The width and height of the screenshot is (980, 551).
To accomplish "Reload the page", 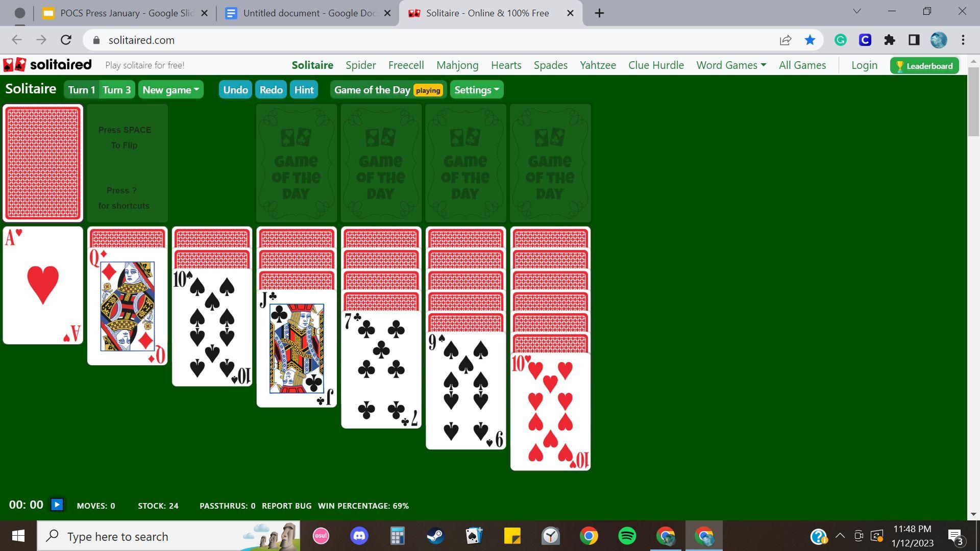I will [x=66, y=40].
